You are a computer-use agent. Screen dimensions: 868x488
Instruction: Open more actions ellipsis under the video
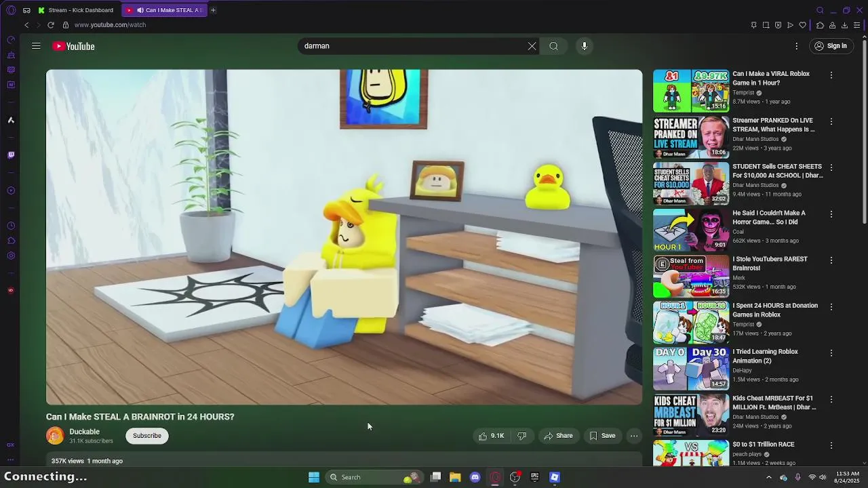634,436
